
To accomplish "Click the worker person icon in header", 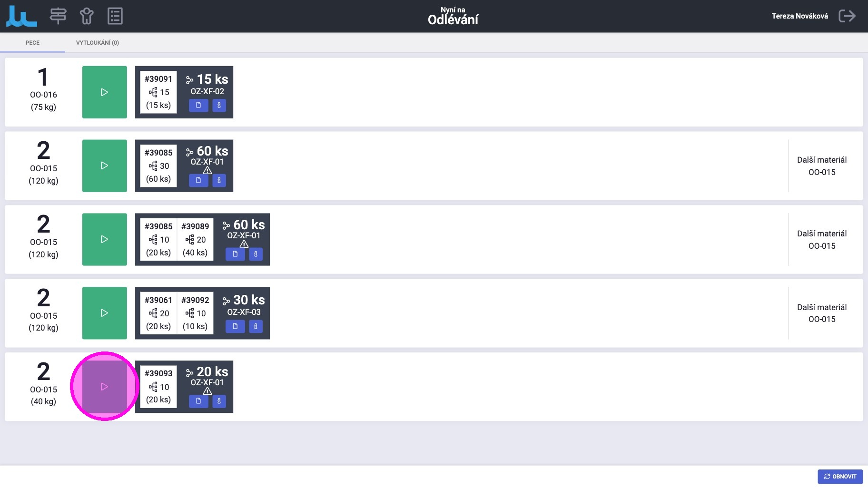I will pyautogui.click(x=87, y=16).
